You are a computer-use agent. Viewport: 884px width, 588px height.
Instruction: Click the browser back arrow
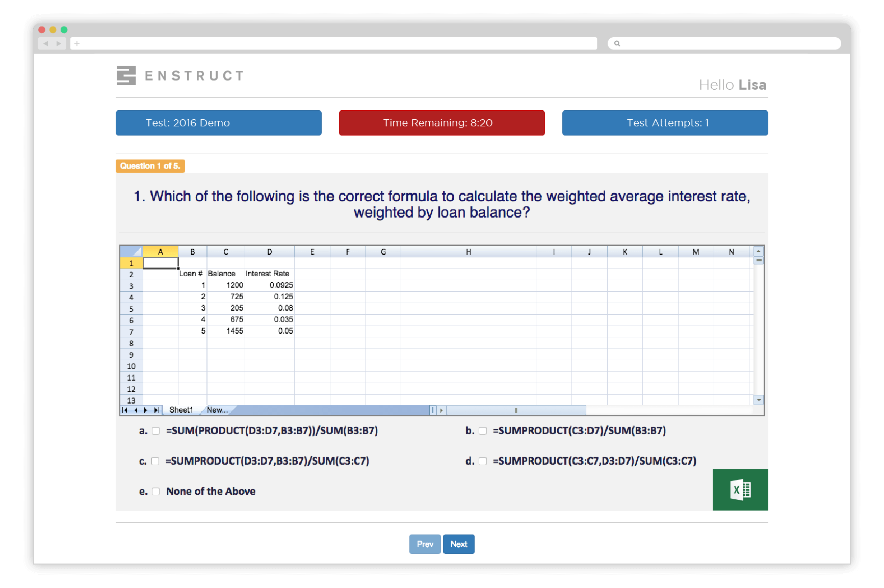46,43
